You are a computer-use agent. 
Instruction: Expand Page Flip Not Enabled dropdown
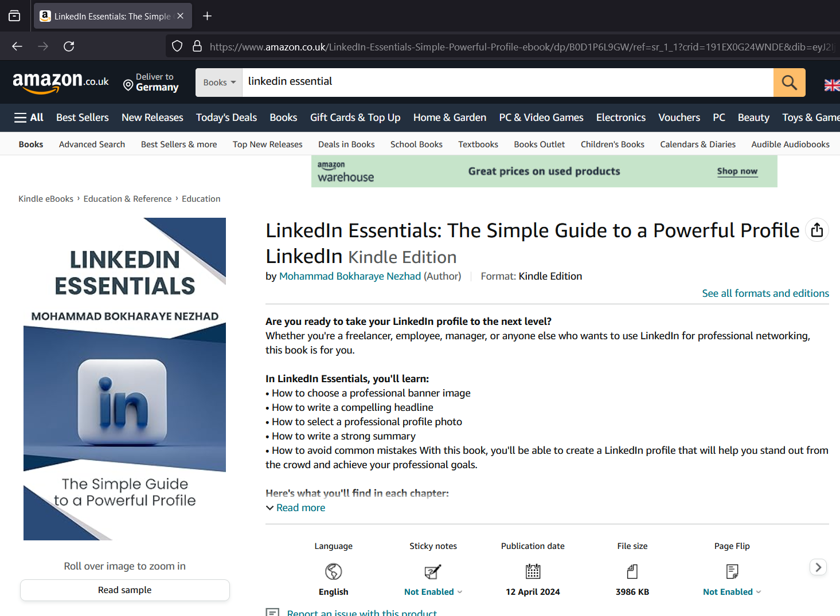(x=732, y=592)
